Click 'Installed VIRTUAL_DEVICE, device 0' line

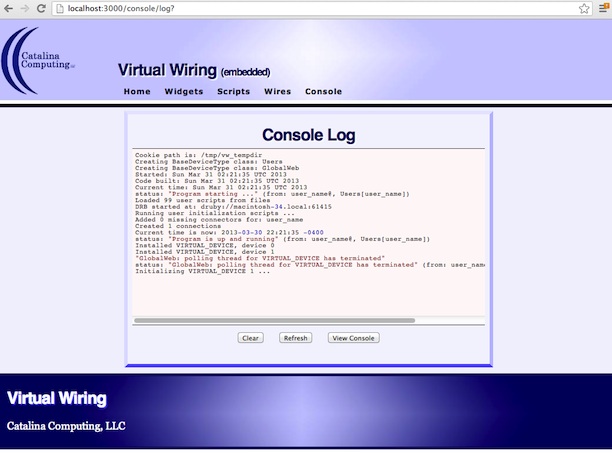coord(205,245)
